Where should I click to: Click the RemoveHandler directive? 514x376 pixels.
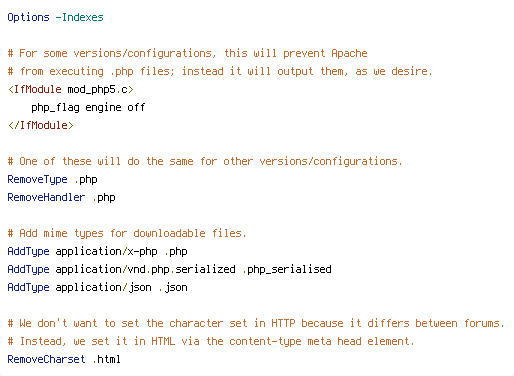(x=46, y=197)
